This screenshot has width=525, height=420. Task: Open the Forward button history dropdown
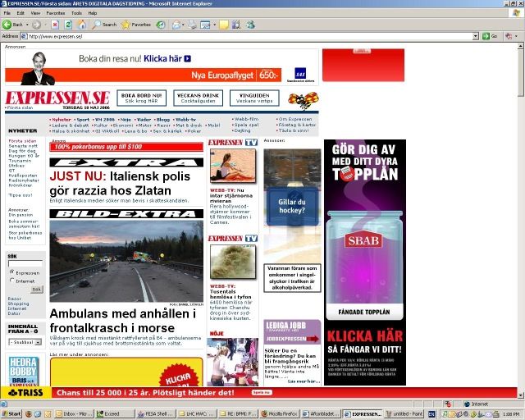(x=45, y=25)
